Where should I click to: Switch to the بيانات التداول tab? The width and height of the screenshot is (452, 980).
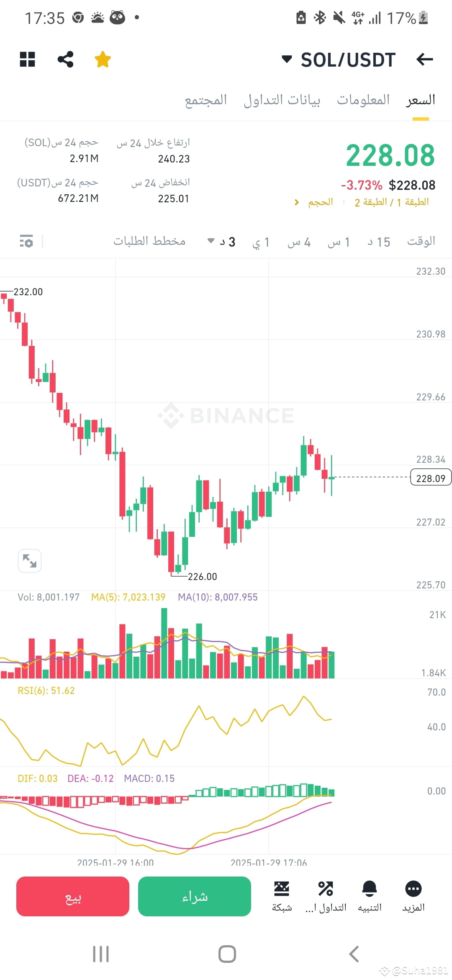282,99
